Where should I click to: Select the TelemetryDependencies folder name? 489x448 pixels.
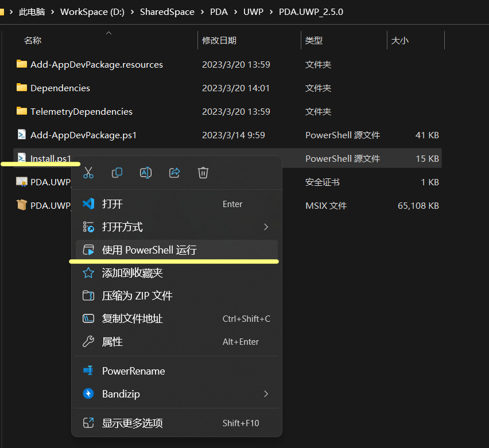[81, 112]
